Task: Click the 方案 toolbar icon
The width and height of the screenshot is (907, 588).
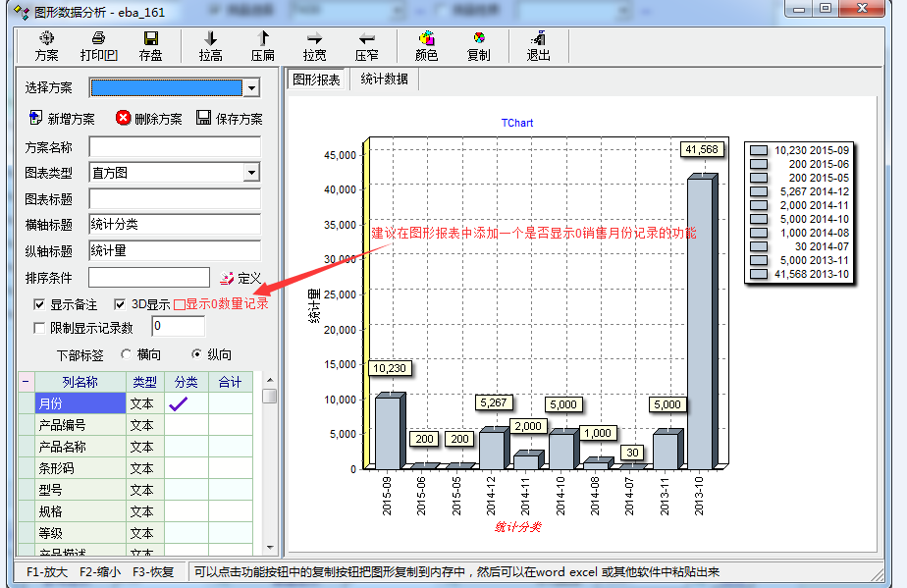Action: tap(46, 45)
